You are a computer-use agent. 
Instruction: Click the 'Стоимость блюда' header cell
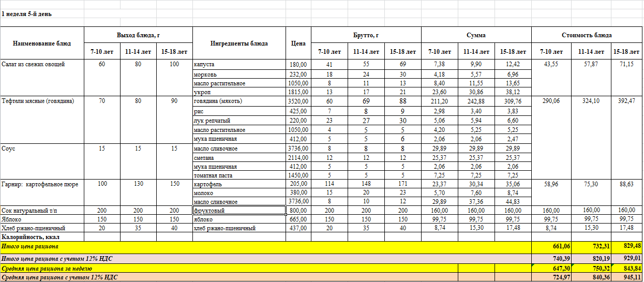coord(587,35)
